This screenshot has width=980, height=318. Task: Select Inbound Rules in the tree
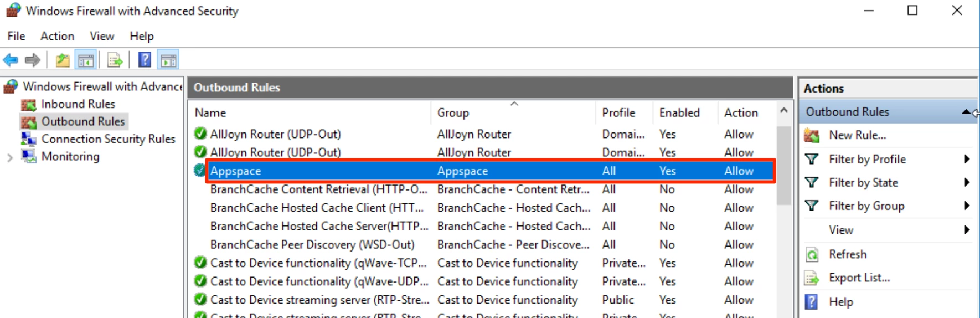pyautogui.click(x=78, y=104)
